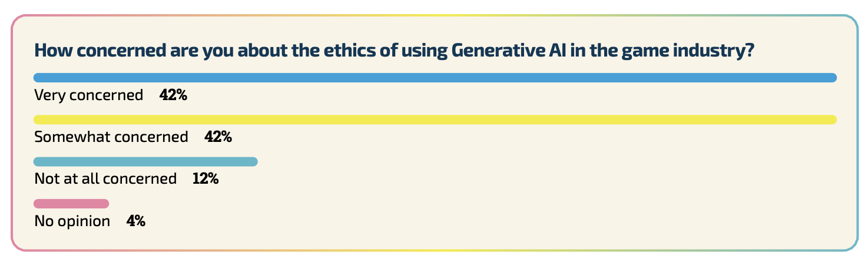Click the survey question heading text
This screenshot has height=265, width=868.
click(x=395, y=51)
